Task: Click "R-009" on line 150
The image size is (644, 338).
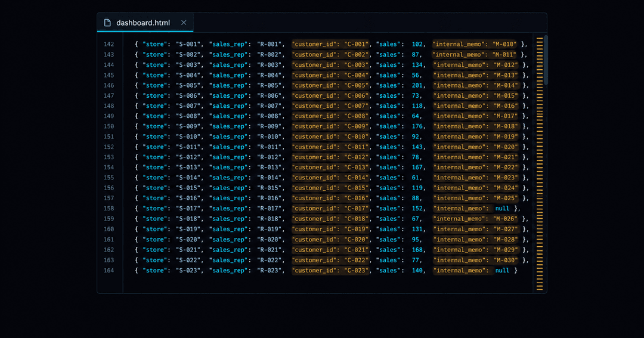Action: pyautogui.click(x=269, y=126)
